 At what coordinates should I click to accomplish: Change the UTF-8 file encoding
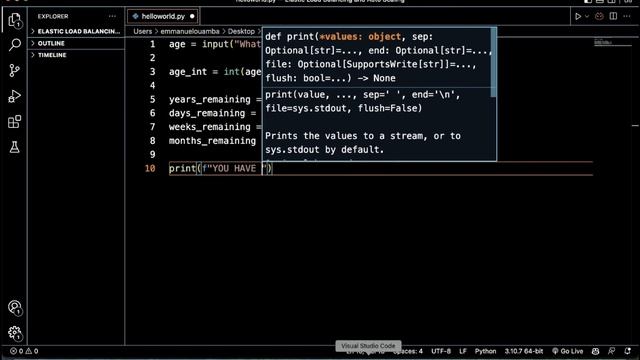tap(441, 351)
